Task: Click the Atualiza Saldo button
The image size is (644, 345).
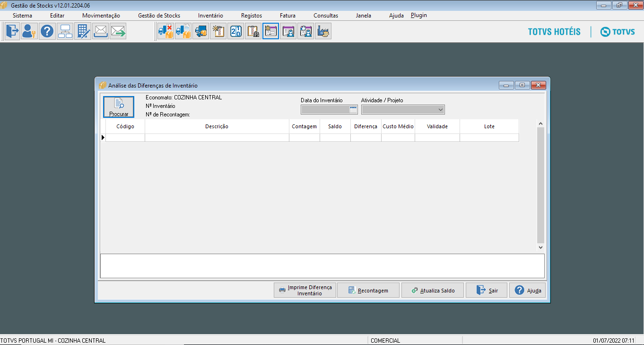Action: coord(432,291)
